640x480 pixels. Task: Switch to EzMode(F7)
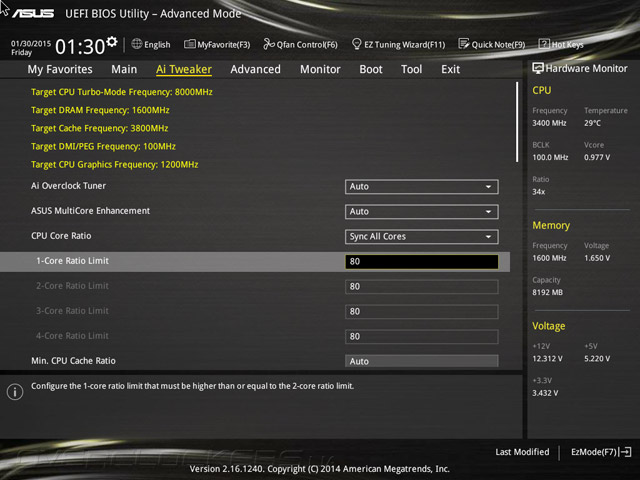click(x=601, y=452)
